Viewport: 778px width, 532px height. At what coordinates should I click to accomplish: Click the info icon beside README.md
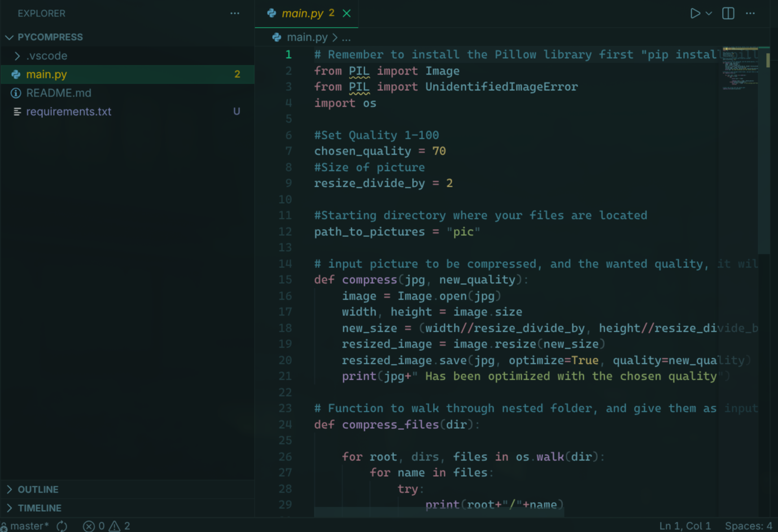point(16,93)
